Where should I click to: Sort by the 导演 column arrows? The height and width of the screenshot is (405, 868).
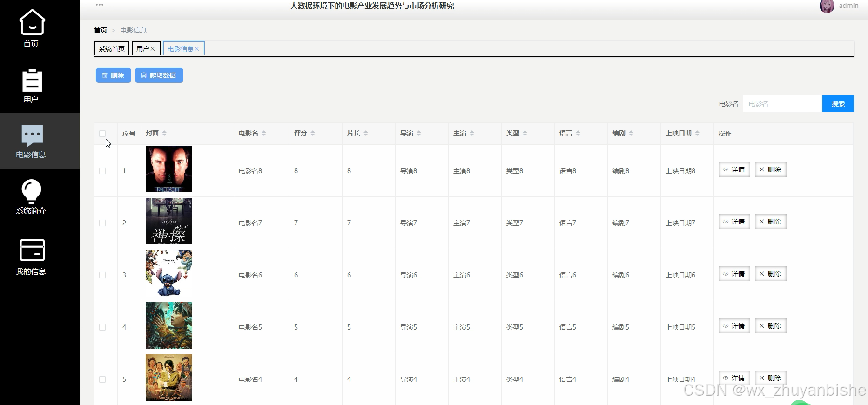tap(419, 133)
